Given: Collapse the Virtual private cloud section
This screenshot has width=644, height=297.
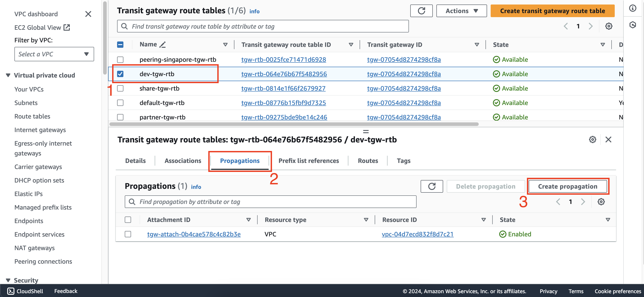Looking at the screenshot, I should (x=8, y=75).
